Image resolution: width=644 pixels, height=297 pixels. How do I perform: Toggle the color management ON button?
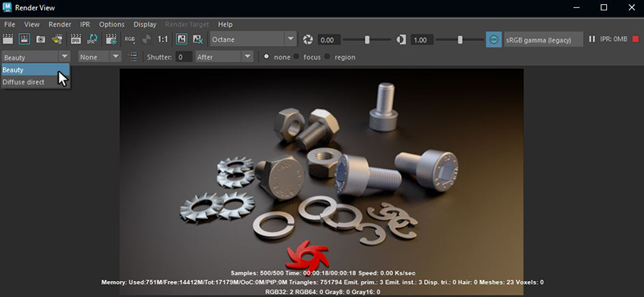click(x=493, y=39)
